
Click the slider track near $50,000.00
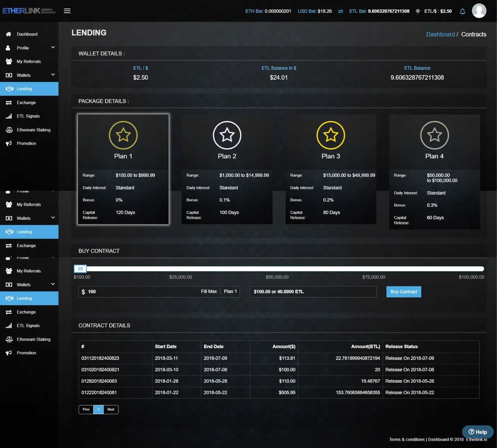point(277,269)
